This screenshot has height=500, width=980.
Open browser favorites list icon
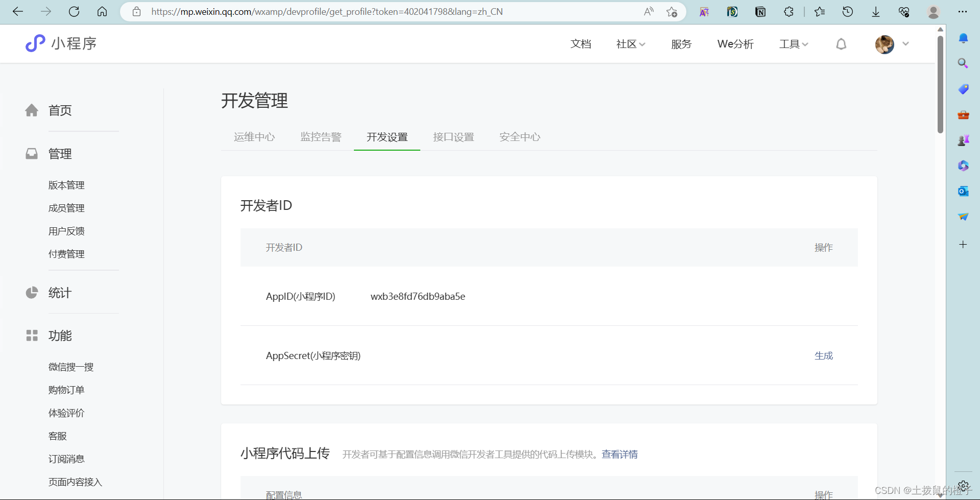[x=820, y=11]
